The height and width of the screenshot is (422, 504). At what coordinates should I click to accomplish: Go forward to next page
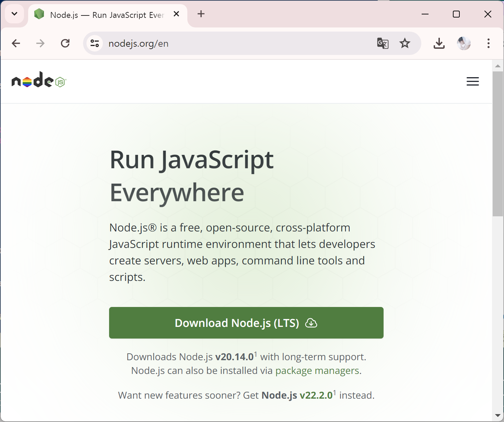point(40,43)
